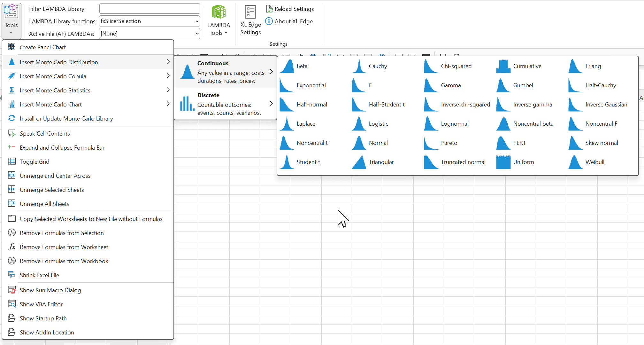Click the XL Edge Settings icon
Screen dimensions: 644x345
tap(250, 12)
